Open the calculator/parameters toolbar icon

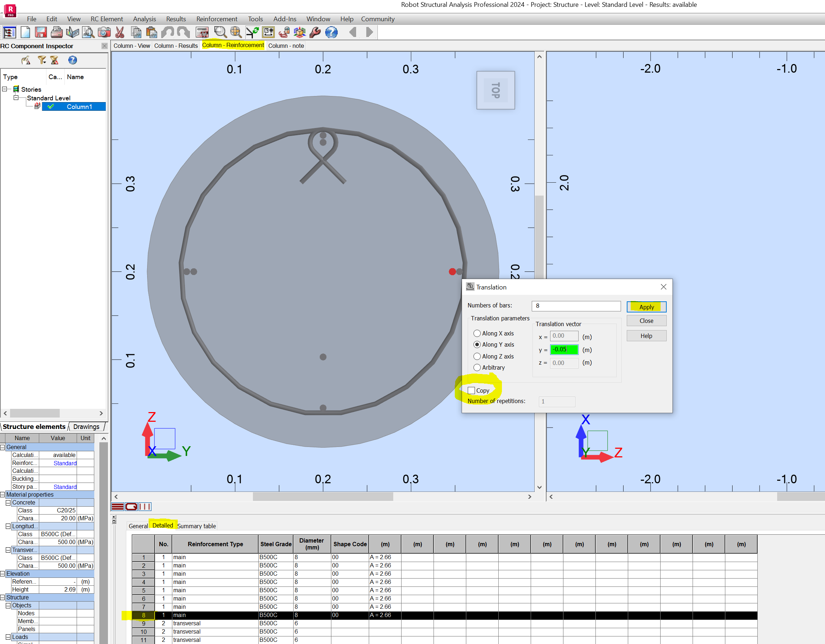[202, 32]
